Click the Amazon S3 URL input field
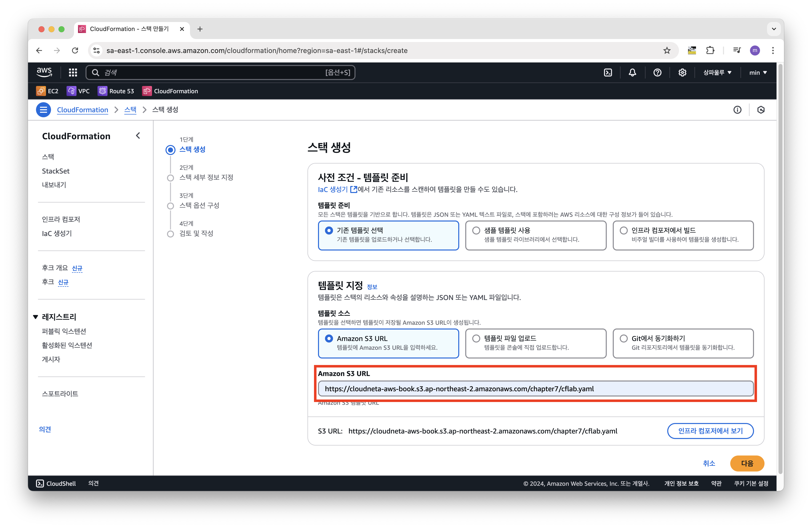Viewport: 812px width, 528px height. 535,389
